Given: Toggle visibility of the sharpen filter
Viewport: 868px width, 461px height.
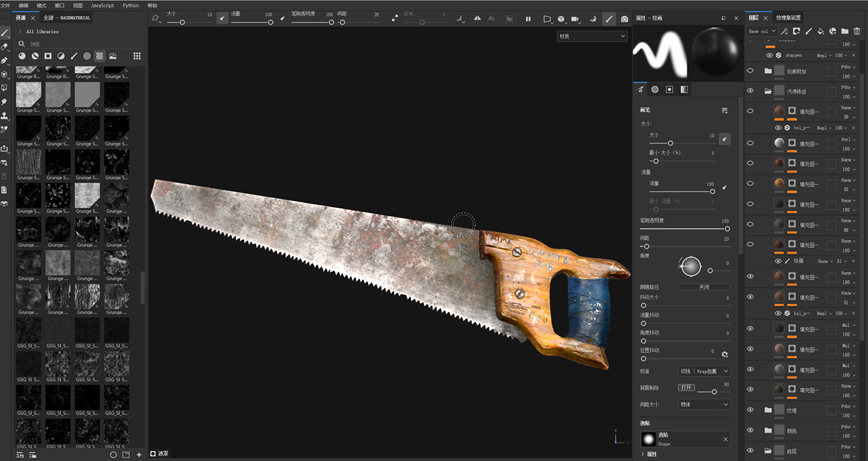Looking at the screenshot, I should tap(769, 56).
